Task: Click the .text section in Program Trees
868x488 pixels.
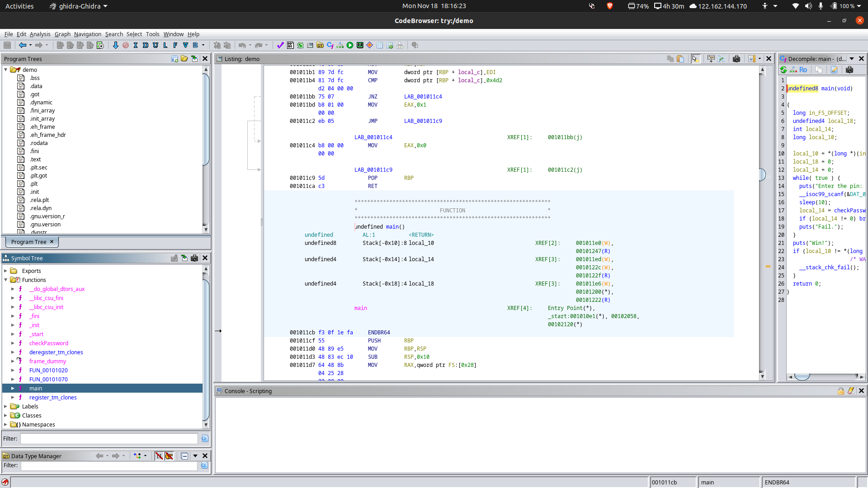Action: point(35,159)
